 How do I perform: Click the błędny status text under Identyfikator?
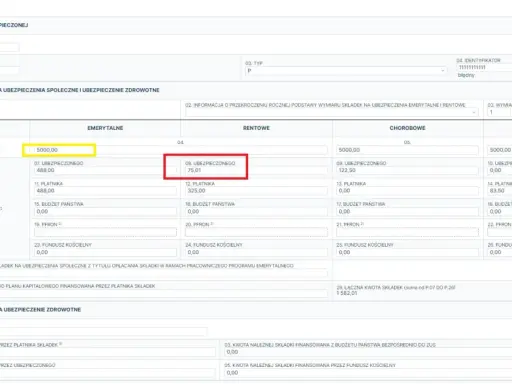(466, 75)
